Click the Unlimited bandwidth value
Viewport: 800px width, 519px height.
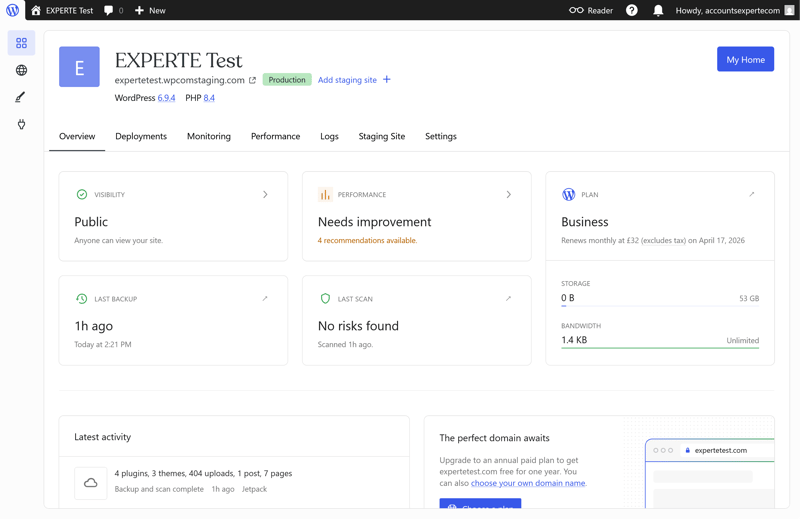(x=742, y=340)
